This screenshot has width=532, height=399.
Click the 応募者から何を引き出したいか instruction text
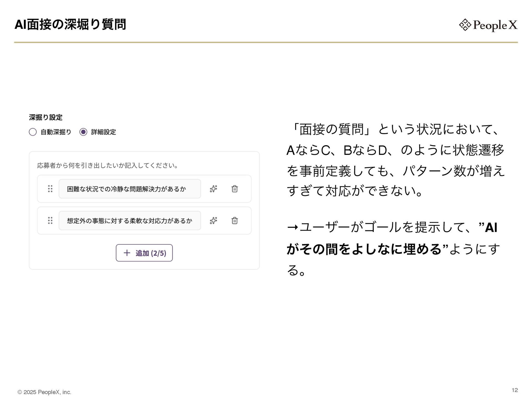point(108,166)
